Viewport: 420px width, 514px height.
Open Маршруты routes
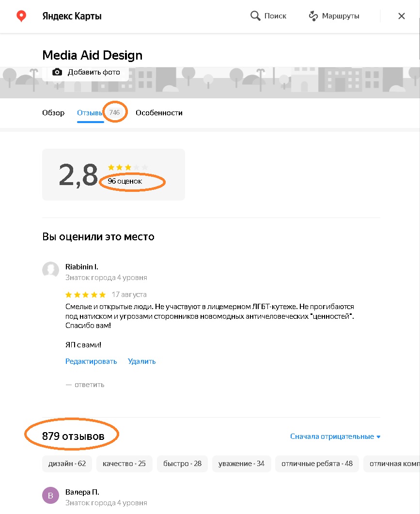[x=334, y=16]
